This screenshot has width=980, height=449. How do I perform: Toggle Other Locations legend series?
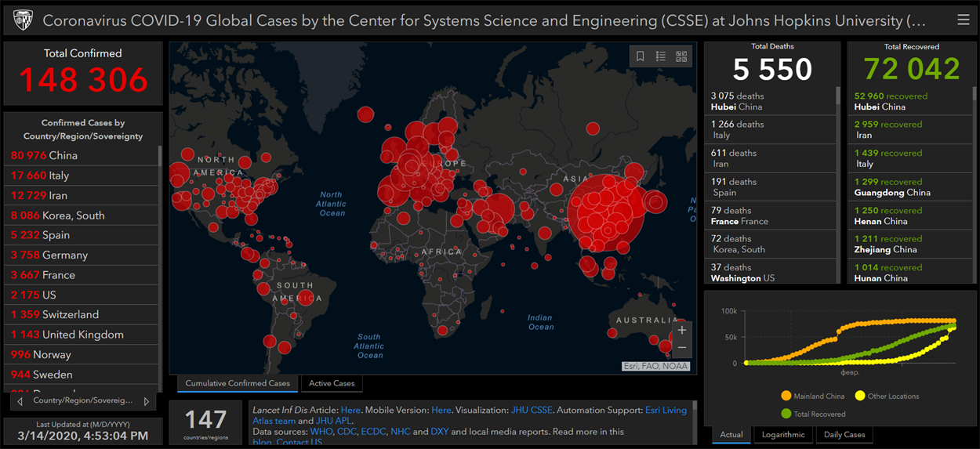(x=887, y=396)
